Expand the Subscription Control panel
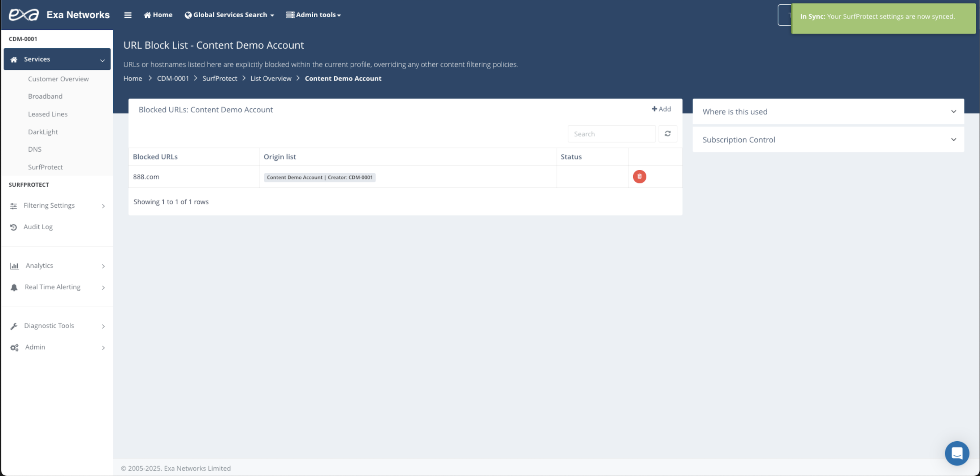The width and height of the screenshot is (980, 476). (828, 140)
